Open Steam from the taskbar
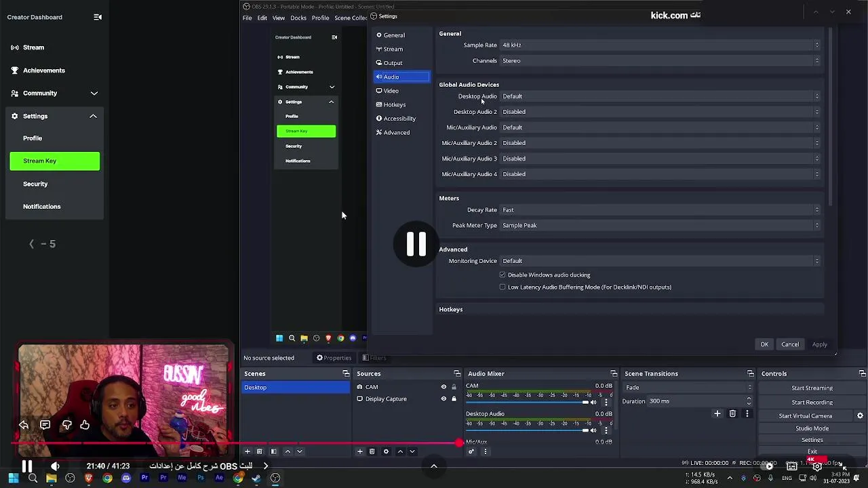 pyautogui.click(x=256, y=478)
